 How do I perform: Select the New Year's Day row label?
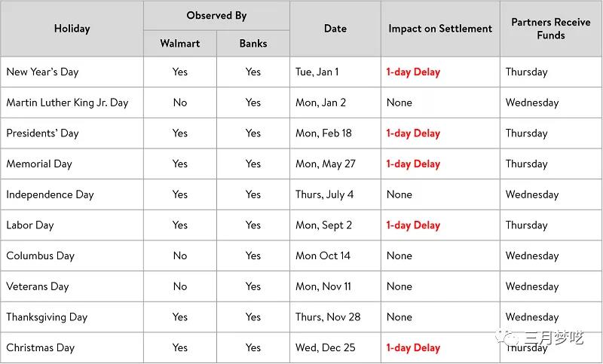click(42, 72)
